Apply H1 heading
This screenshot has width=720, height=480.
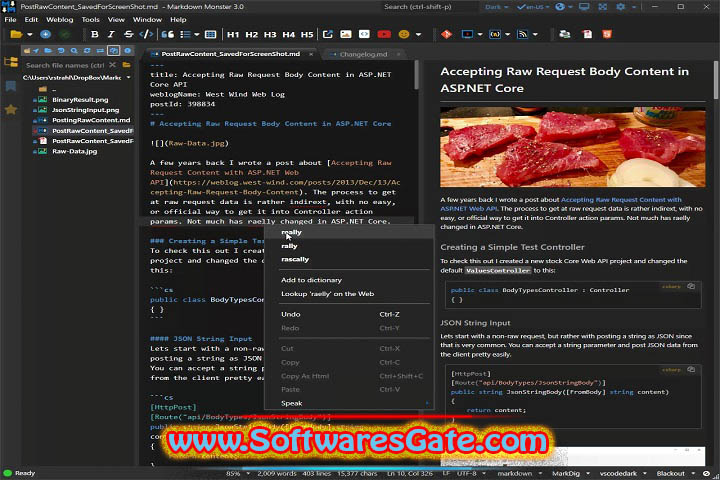[x=233, y=34]
